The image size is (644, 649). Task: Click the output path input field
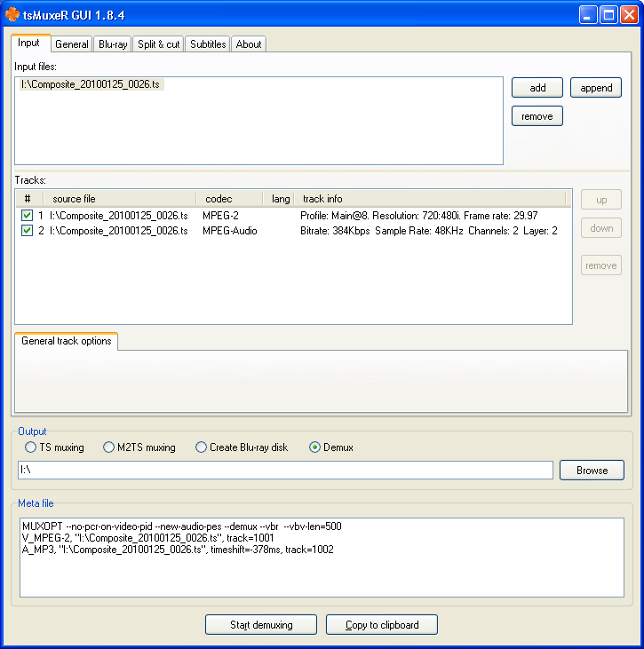[285, 470]
